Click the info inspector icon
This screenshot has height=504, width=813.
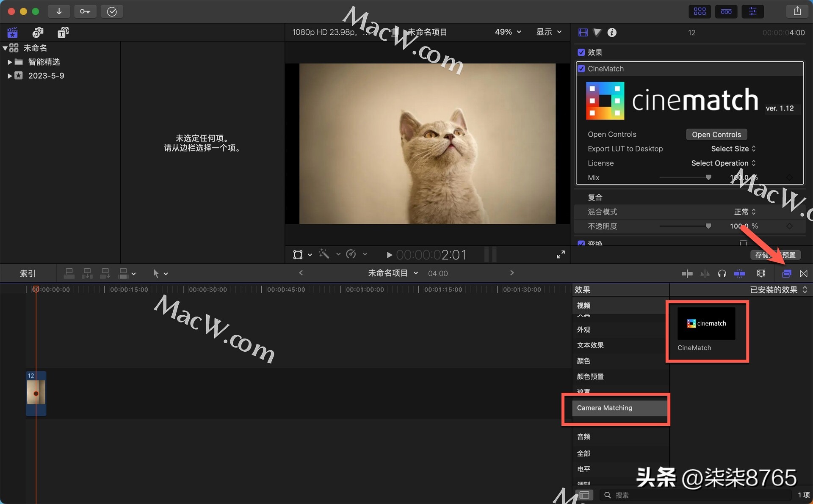tap(611, 32)
